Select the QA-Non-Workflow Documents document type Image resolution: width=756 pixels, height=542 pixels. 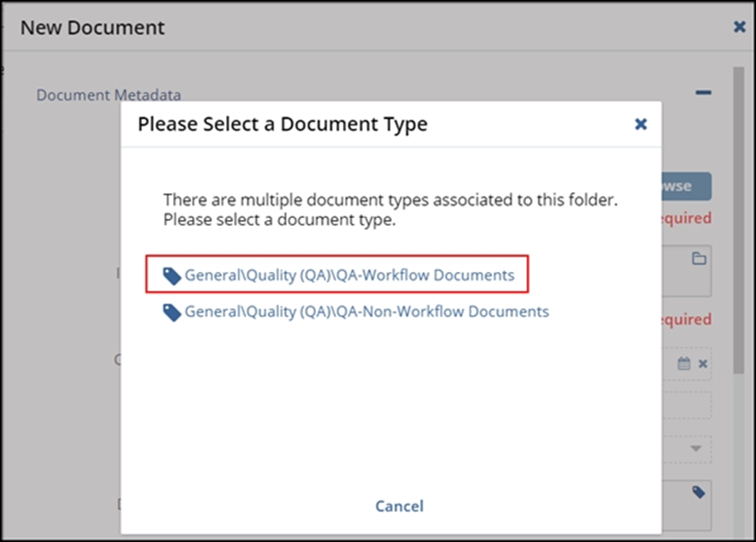366,312
